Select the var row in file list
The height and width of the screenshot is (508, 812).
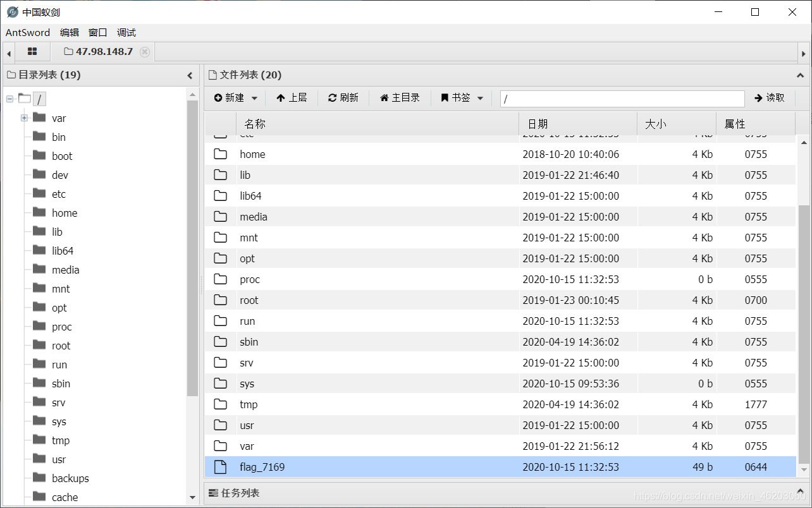point(500,446)
